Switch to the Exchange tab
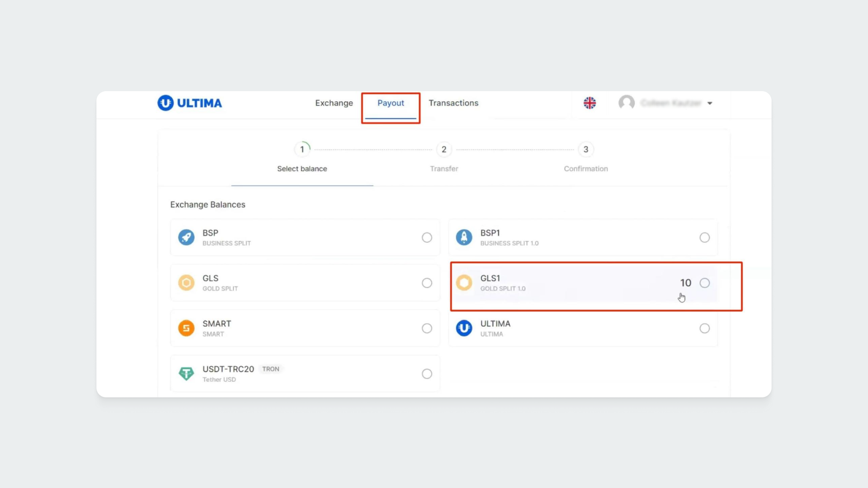Image resolution: width=868 pixels, height=488 pixels. (334, 103)
